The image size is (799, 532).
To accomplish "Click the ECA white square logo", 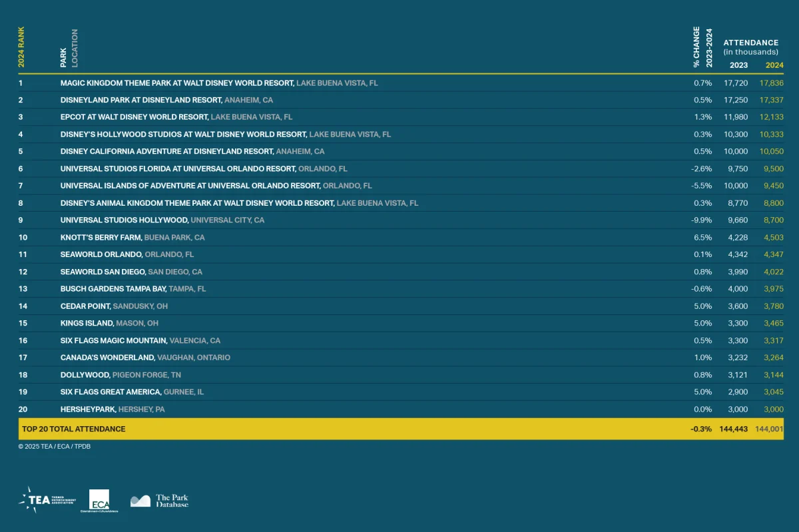I will point(99,499).
